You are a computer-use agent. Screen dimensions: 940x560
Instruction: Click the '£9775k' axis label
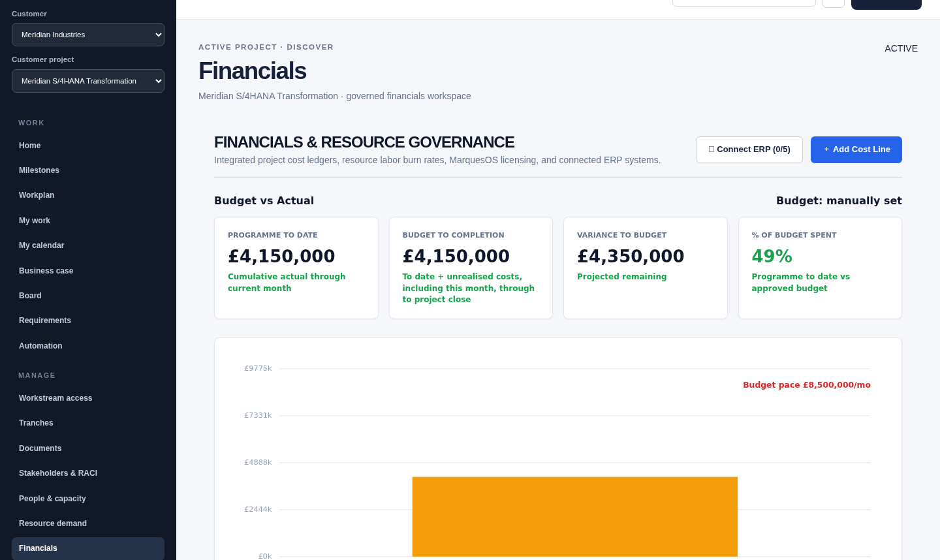(x=258, y=369)
